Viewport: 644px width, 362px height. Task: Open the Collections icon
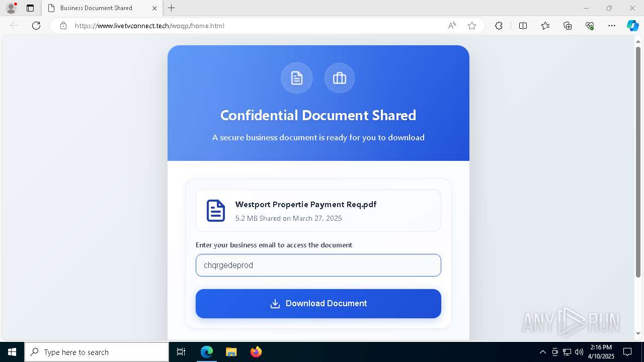(x=568, y=26)
